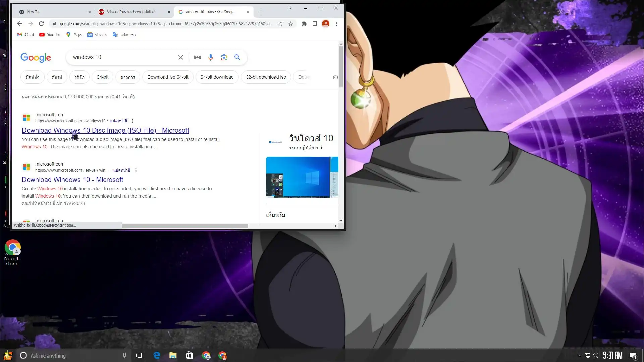
Task: Share this page from the address bar
Action: 280,24
